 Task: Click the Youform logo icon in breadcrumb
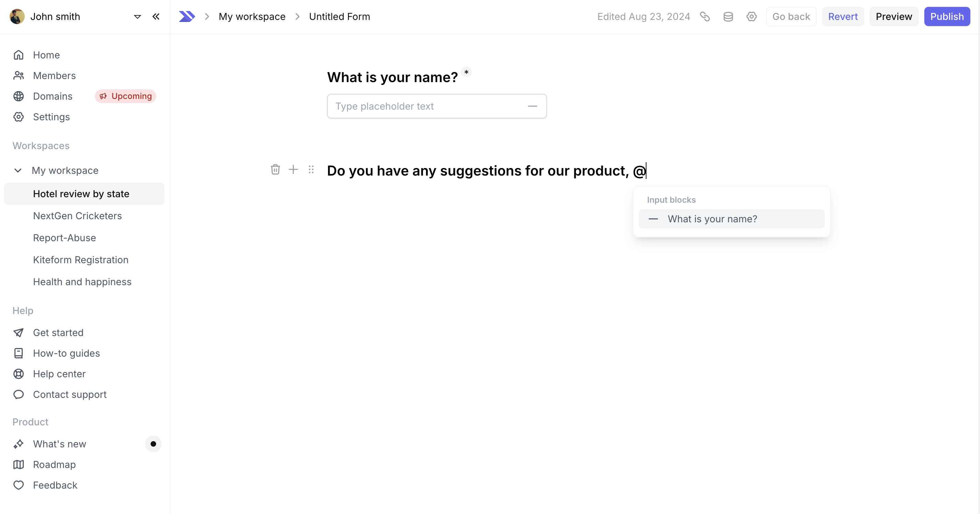187,17
